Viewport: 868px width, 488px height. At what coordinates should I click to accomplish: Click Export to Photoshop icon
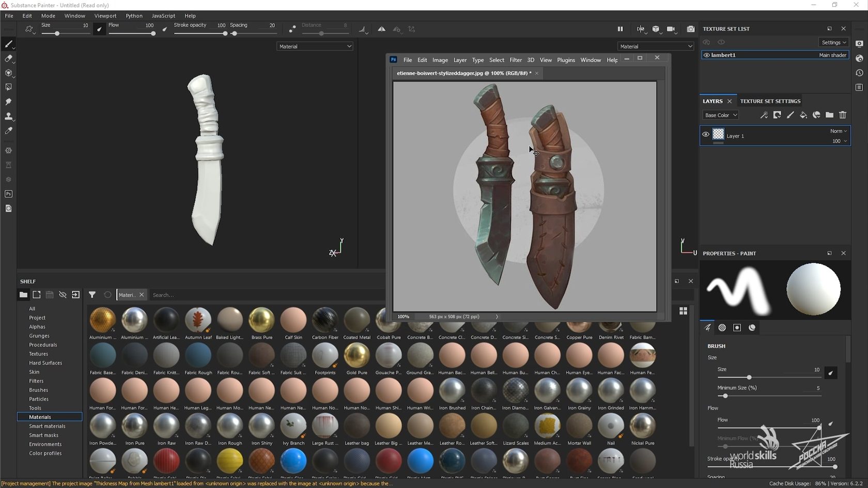(x=8, y=194)
